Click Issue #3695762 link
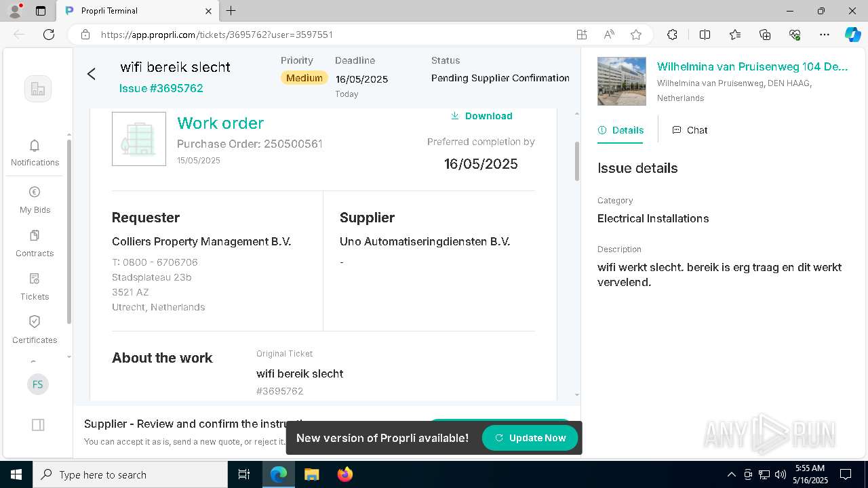Screen dimensions: 868x488 [161, 88]
